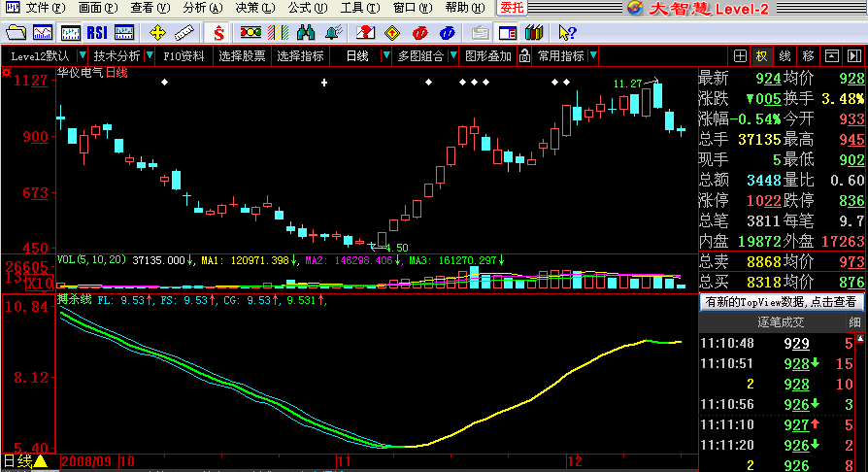Click the line chart icon beside folder

43,33
